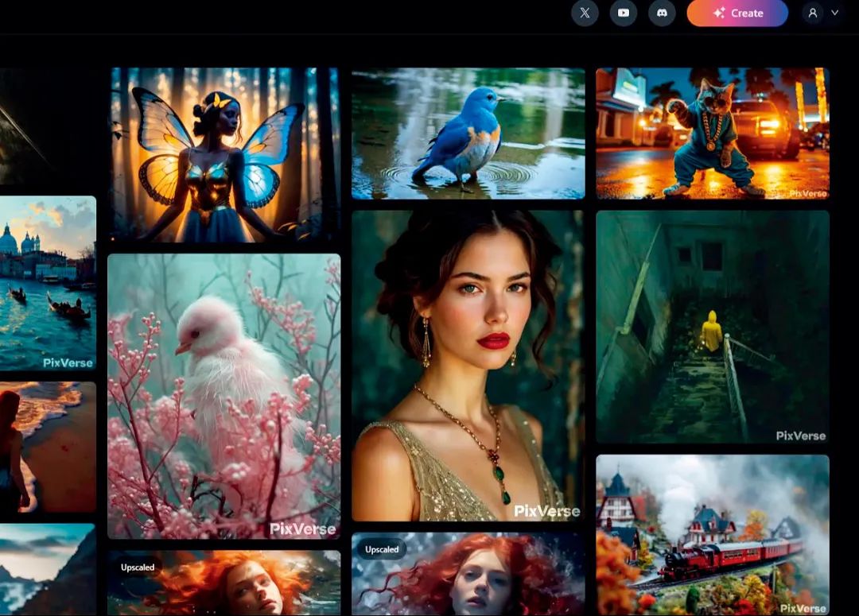Open the beach waves at sunset thumbnail

[x=49, y=447]
